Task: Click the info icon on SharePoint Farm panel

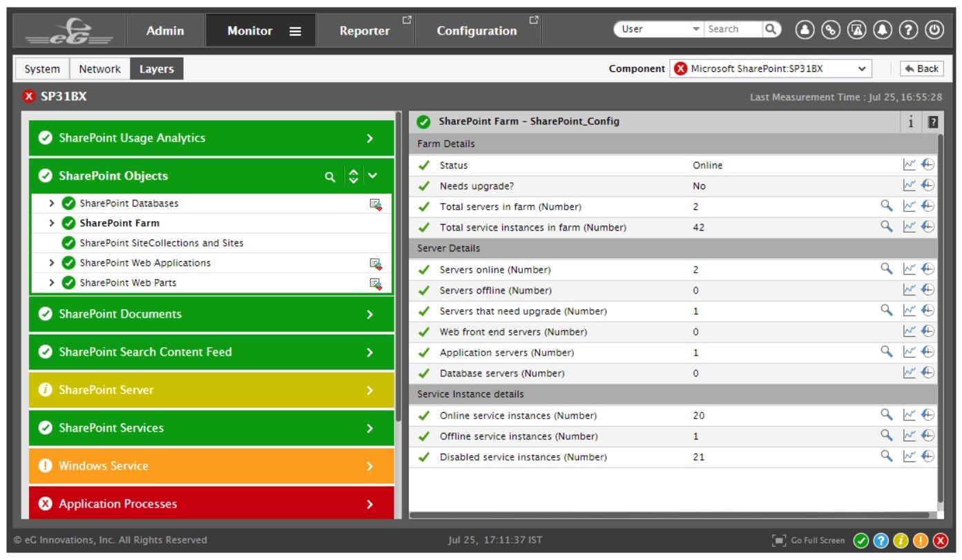Action: [x=910, y=122]
